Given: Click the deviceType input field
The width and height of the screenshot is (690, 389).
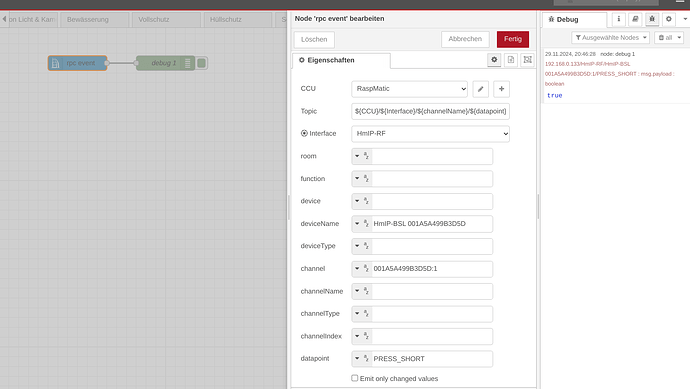Looking at the screenshot, I should [x=432, y=246].
